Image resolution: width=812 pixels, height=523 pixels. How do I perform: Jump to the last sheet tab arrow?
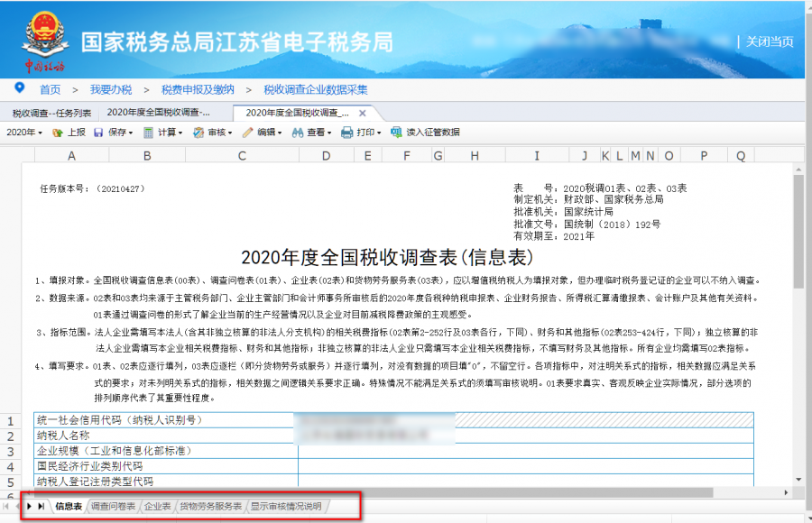click(41, 506)
